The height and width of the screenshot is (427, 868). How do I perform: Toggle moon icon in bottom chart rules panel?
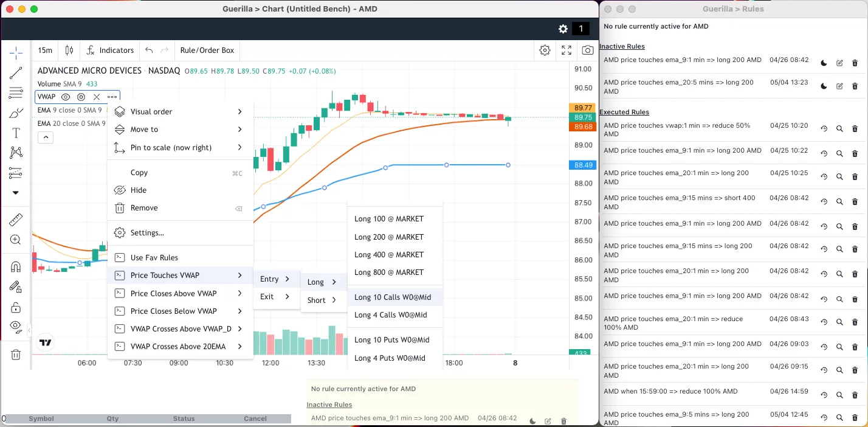tap(532, 421)
